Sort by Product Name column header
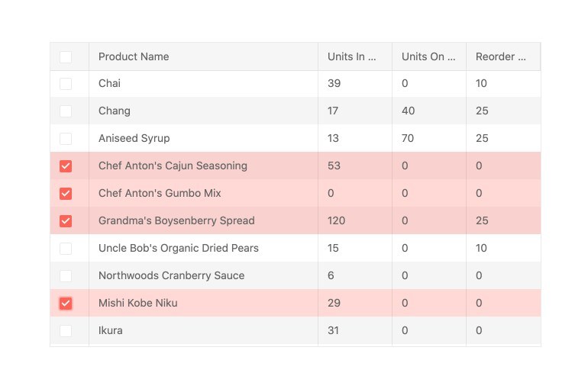The image size is (588, 389). 134,56
